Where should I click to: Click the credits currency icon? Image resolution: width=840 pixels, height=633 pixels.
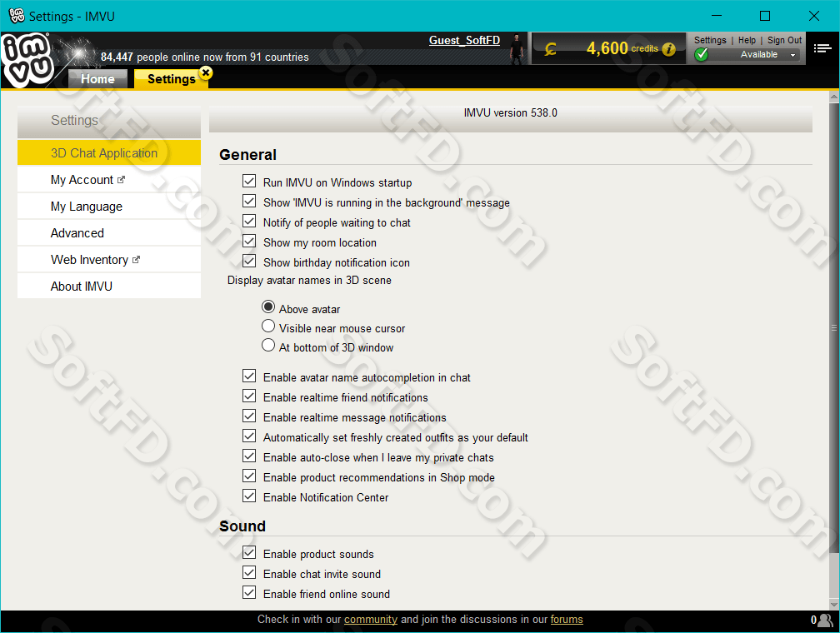coord(550,49)
